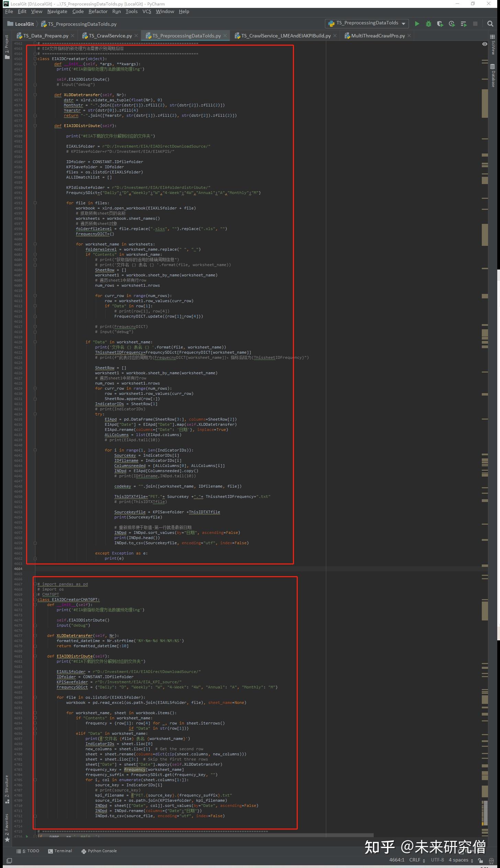This screenshot has width=500, height=868.
Task: Open the Run menu
Action: click(116, 11)
